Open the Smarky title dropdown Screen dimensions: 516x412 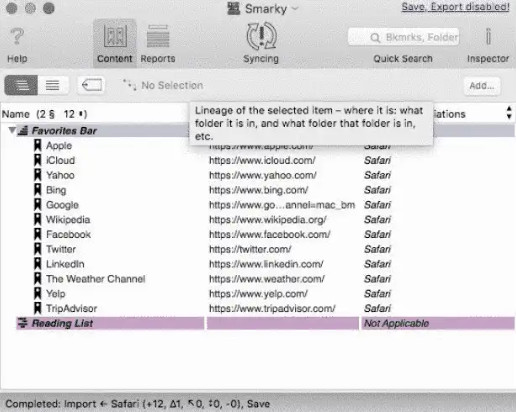295,8
